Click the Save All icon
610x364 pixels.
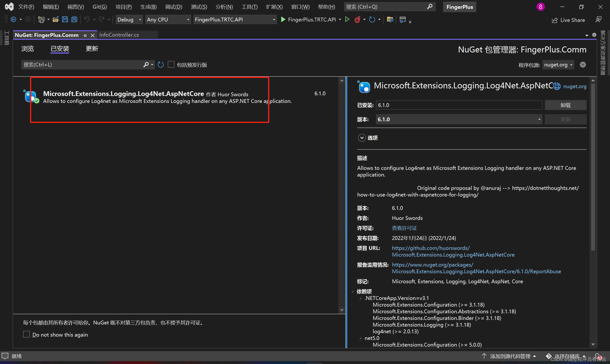[x=74, y=19]
